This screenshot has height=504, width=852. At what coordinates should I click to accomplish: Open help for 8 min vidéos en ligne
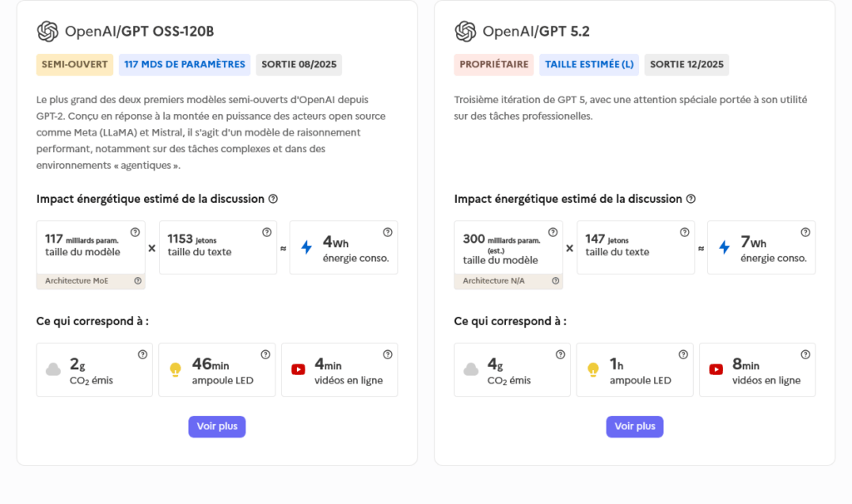(x=805, y=354)
